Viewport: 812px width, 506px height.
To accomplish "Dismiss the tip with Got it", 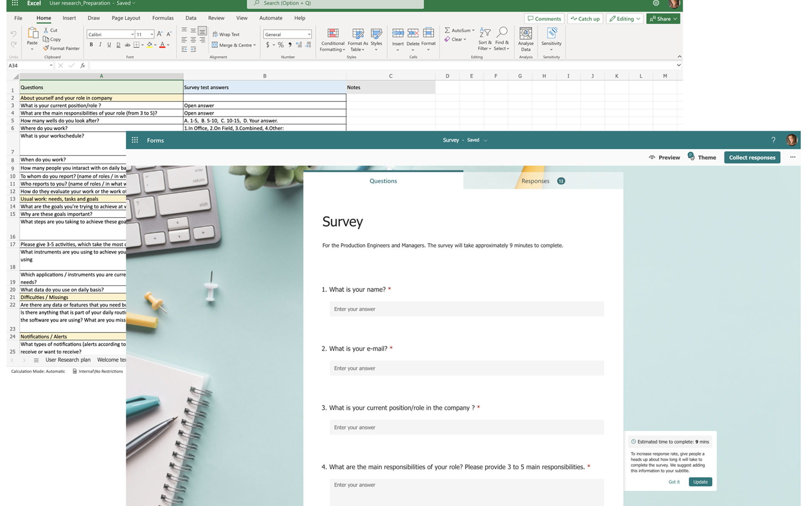I will coord(674,482).
